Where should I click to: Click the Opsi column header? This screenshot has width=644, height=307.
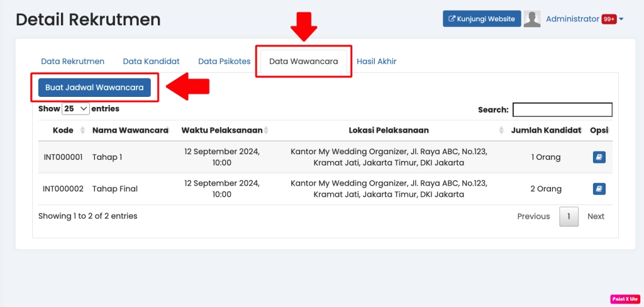(x=599, y=130)
